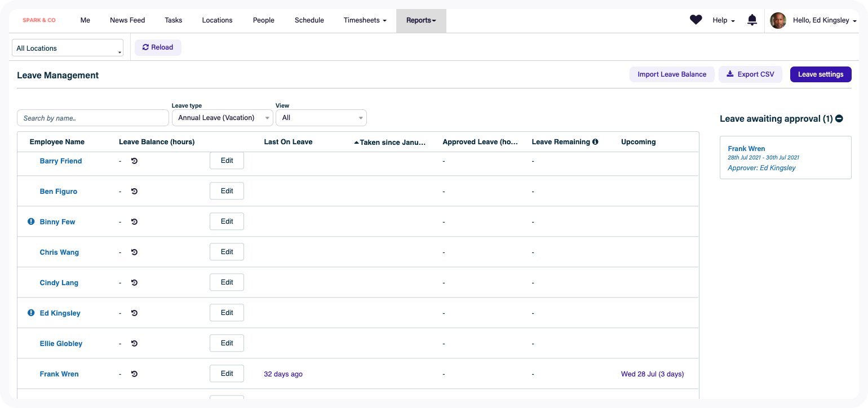The width and height of the screenshot is (868, 408).
Task: Click the Leave Balance (hours) column header
Action: (x=157, y=142)
